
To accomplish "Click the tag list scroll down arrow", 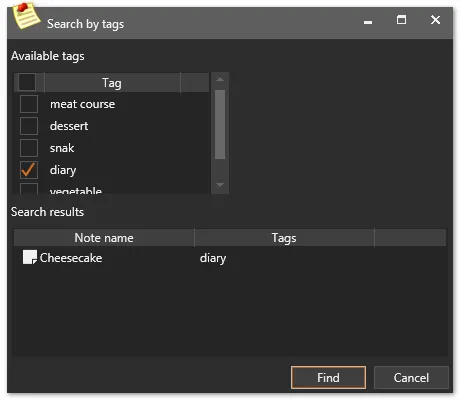I will pyautogui.click(x=220, y=184).
